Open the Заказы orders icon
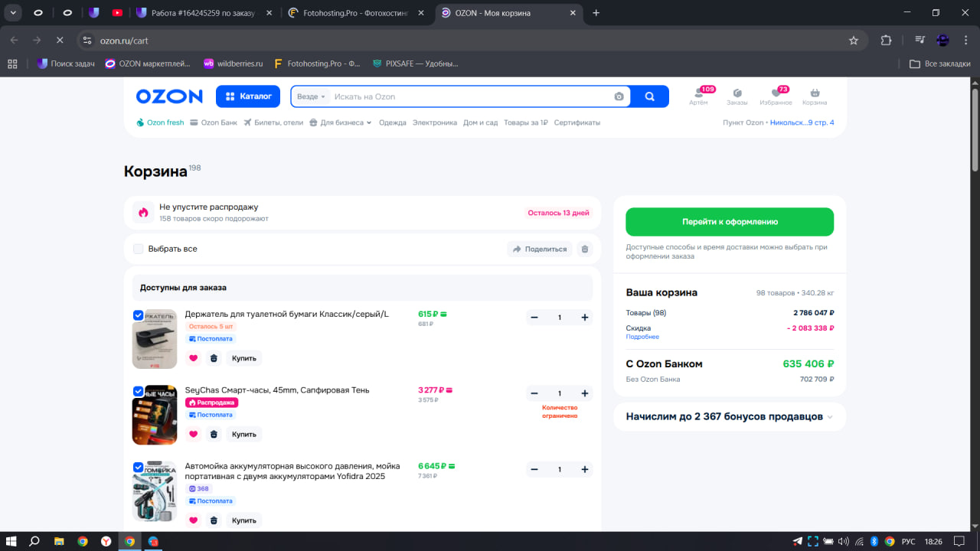The image size is (980, 551). 737,94
